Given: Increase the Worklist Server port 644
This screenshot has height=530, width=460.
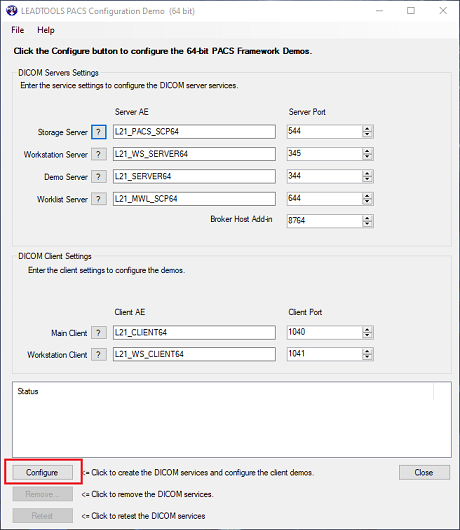Looking at the screenshot, I should click(x=367, y=195).
